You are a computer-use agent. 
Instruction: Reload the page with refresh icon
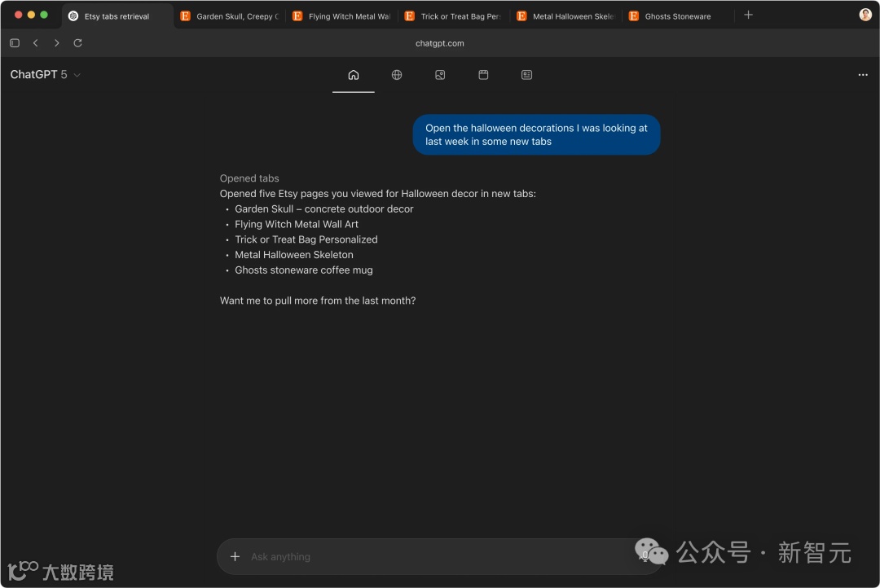click(78, 42)
